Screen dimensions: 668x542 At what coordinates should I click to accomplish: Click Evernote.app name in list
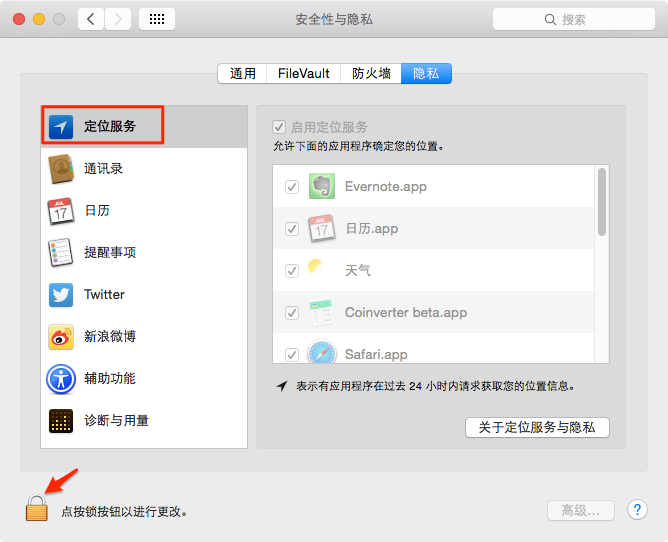(386, 187)
